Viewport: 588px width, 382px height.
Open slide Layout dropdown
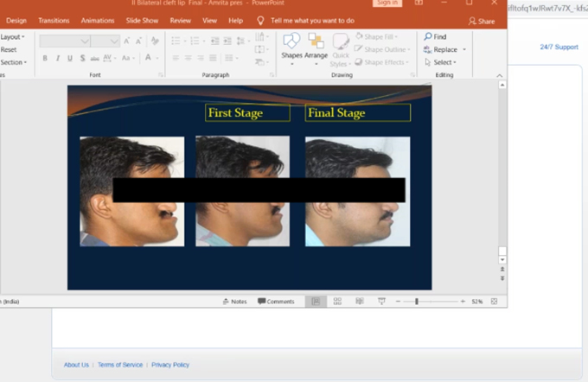click(12, 37)
